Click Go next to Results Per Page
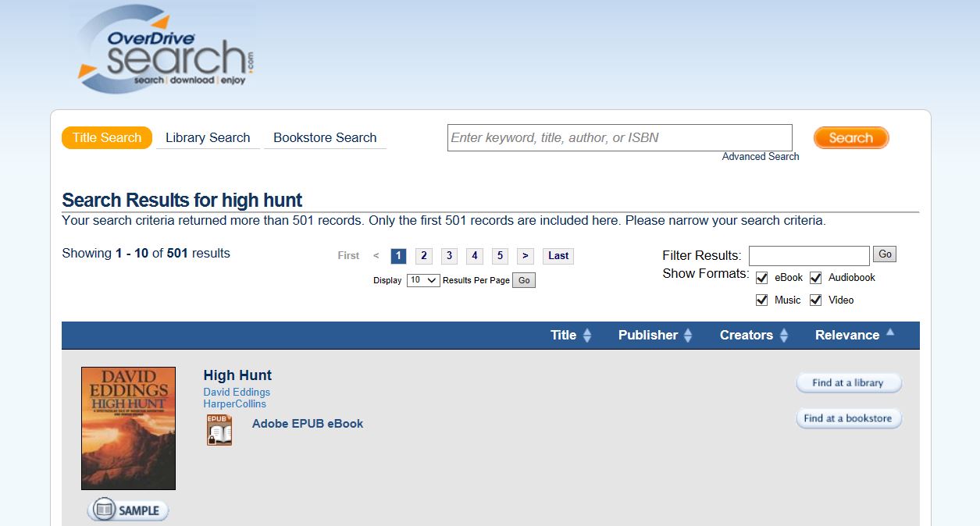Image resolution: width=980 pixels, height=526 pixels. click(524, 280)
